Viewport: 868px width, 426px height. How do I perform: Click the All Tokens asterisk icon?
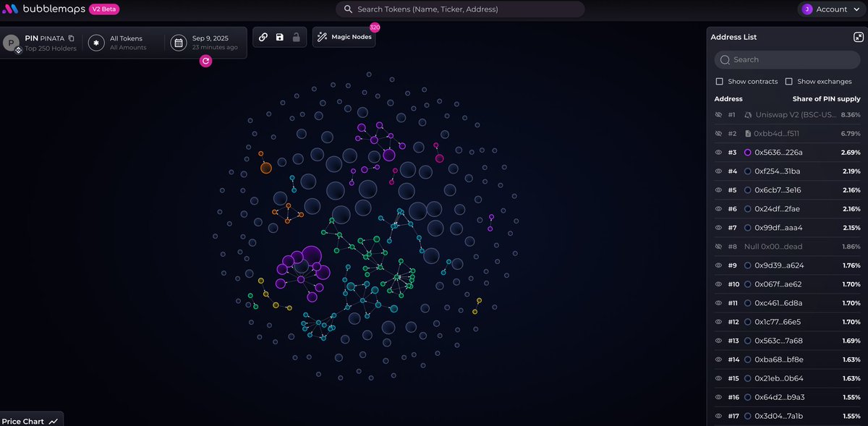click(96, 43)
